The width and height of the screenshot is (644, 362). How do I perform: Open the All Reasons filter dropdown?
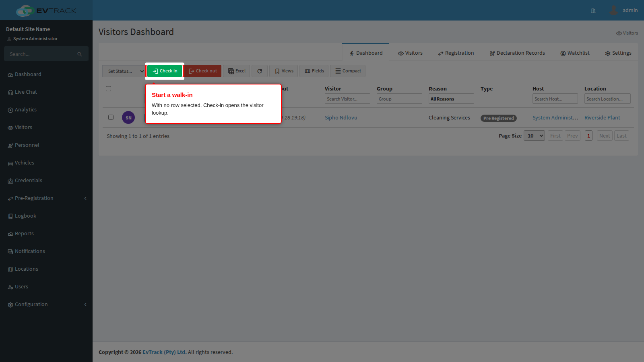pos(451,99)
